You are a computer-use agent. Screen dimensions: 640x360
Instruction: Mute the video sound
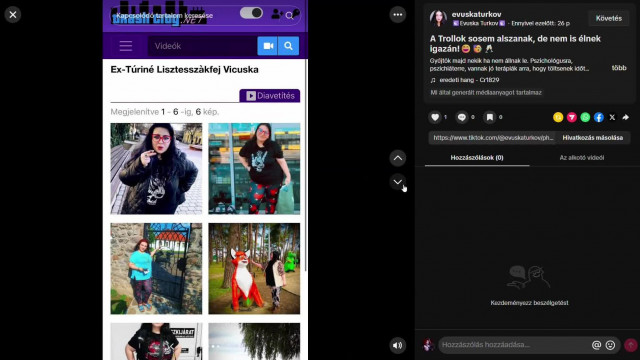click(x=398, y=345)
